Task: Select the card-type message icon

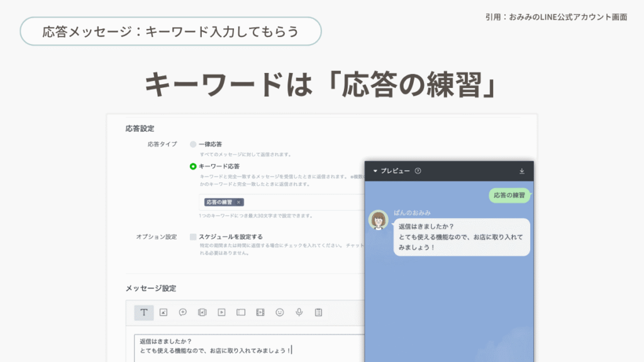Action: (241, 312)
